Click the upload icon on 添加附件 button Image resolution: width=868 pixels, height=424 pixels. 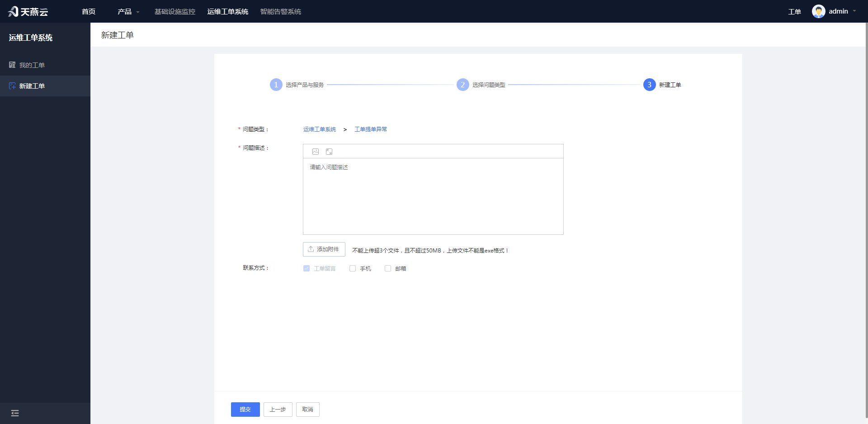(x=311, y=249)
